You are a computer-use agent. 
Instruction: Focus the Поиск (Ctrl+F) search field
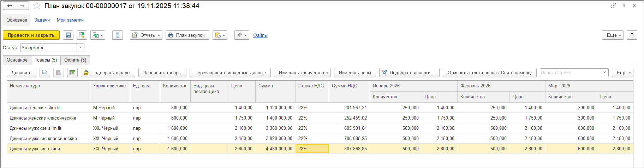click(570, 73)
